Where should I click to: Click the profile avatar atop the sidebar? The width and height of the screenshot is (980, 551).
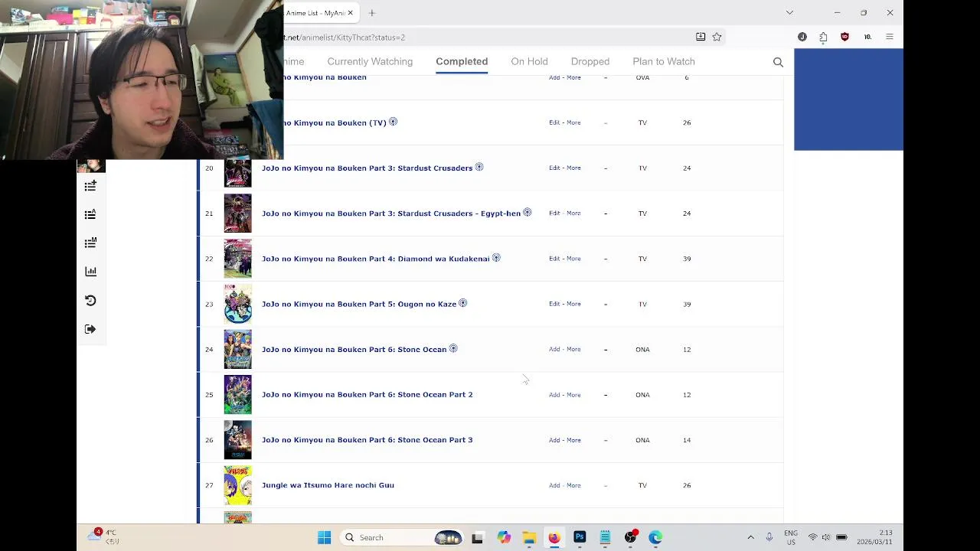[90, 166]
